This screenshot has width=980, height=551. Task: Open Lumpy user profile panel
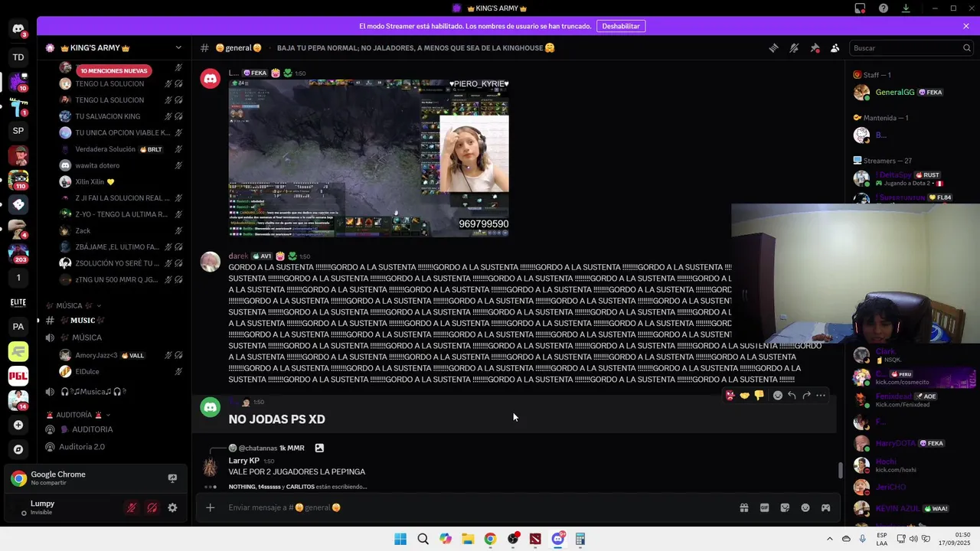coord(63,507)
